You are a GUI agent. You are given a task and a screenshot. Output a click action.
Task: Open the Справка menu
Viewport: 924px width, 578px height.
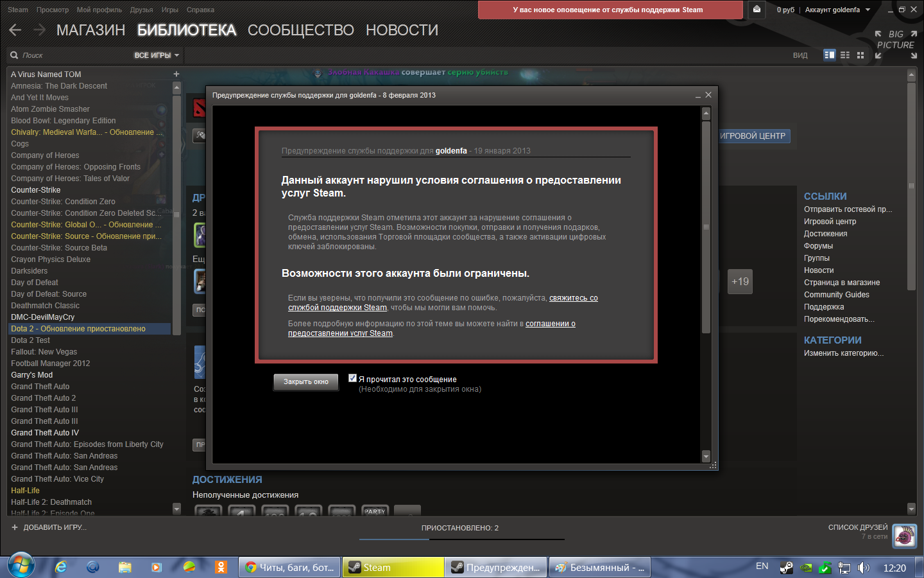200,10
